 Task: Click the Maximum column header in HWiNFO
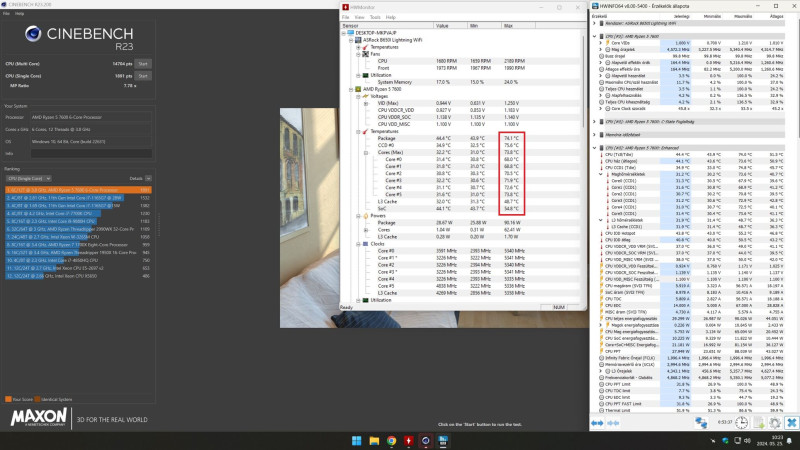(742, 16)
